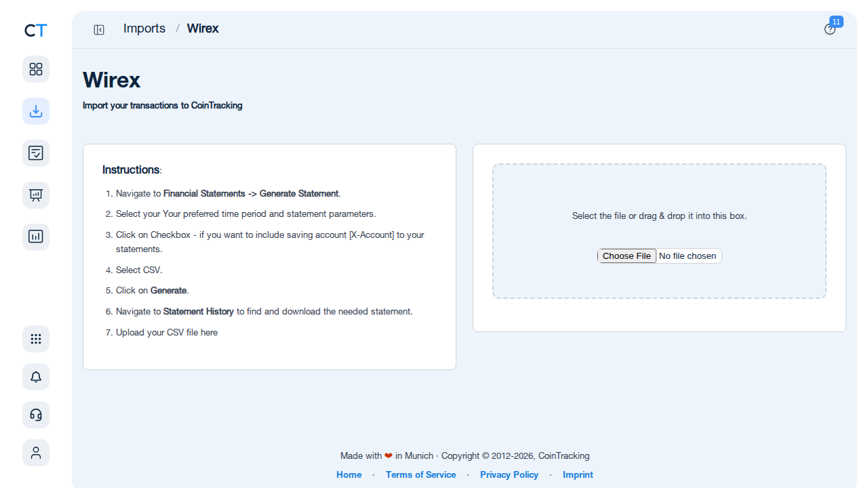The image size is (868, 488).
Task: Click the 'Made with ❤ in Munich' copyright text
Action: (465, 456)
